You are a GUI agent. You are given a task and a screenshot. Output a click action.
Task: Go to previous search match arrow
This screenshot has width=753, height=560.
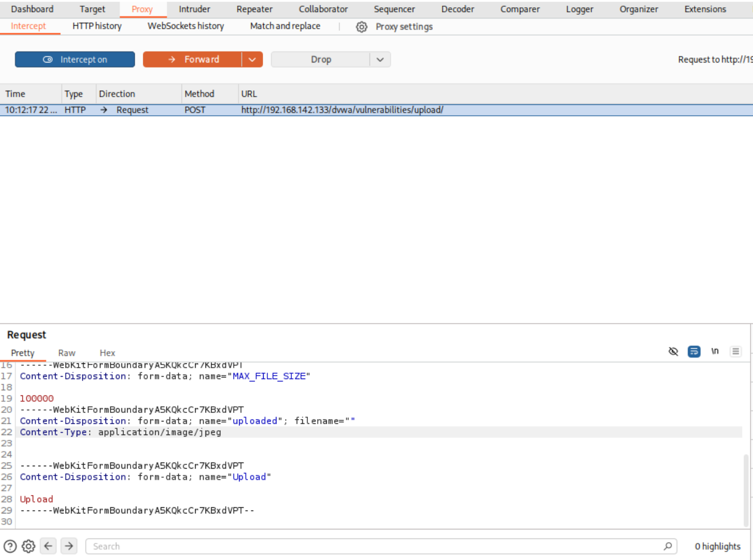click(x=49, y=546)
